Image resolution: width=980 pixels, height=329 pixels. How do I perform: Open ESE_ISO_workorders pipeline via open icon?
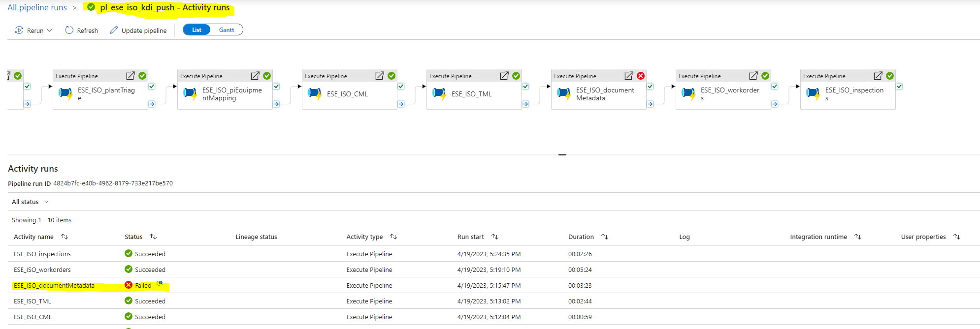click(x=753, y=76)
